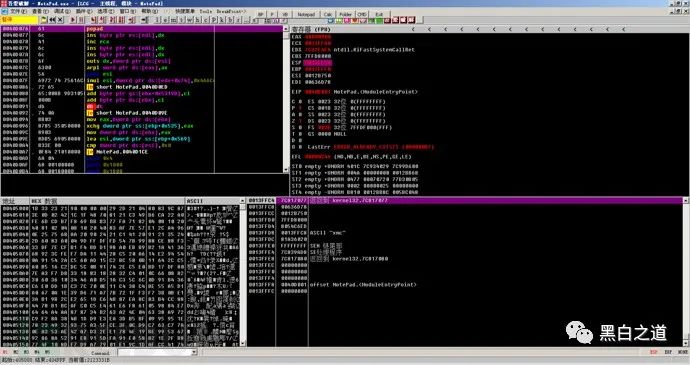Screen dimensions: 690x365
Task: Open the BreakPoint-> menu
Action: [231, 11]
